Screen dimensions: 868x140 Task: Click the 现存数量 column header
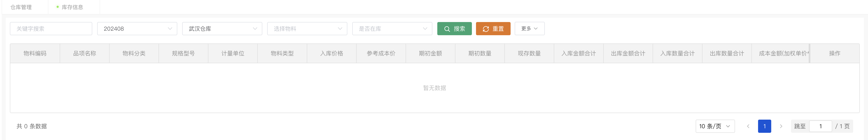click(x=529, y=53)
